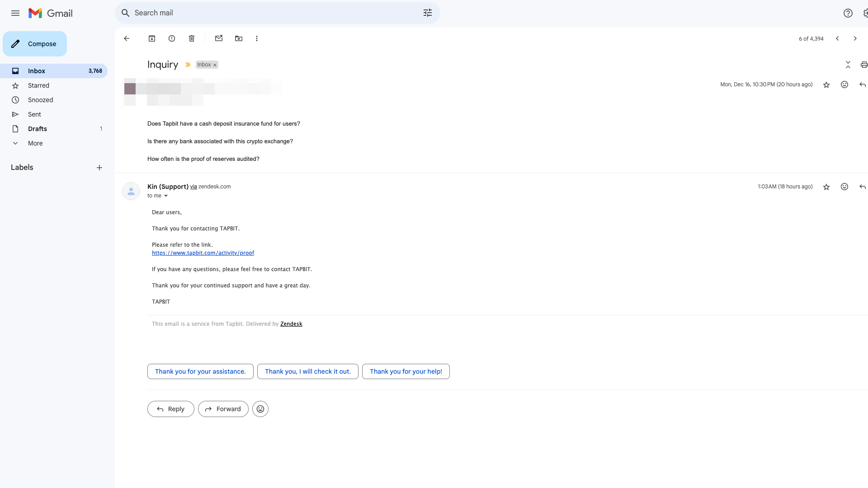Open the Inbox folder
The height and width of the screenshot is (488, 868).
tap(54, 71)
